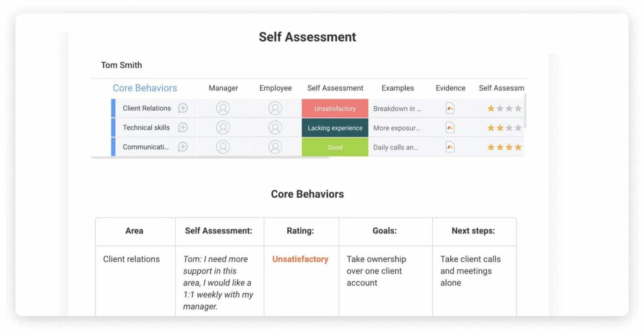Screen dimensions: 644x334
Task: Open the update bubble on Communication row
Action: point(182,147)
